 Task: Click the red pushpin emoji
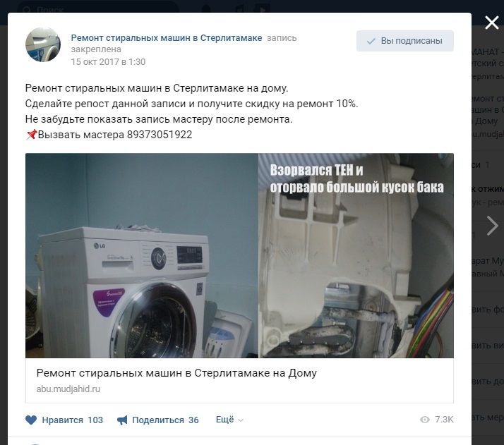coord(31,135)
